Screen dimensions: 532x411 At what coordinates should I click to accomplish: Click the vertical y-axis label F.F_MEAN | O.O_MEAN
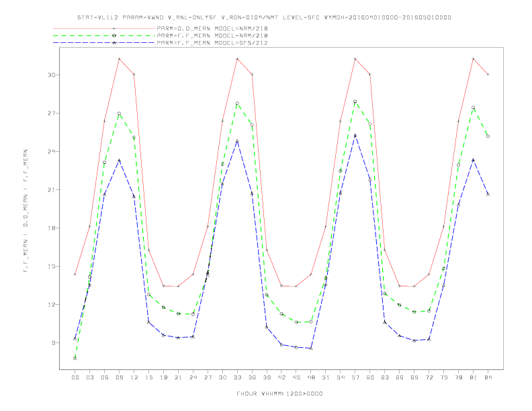click(x=26, y=211)
